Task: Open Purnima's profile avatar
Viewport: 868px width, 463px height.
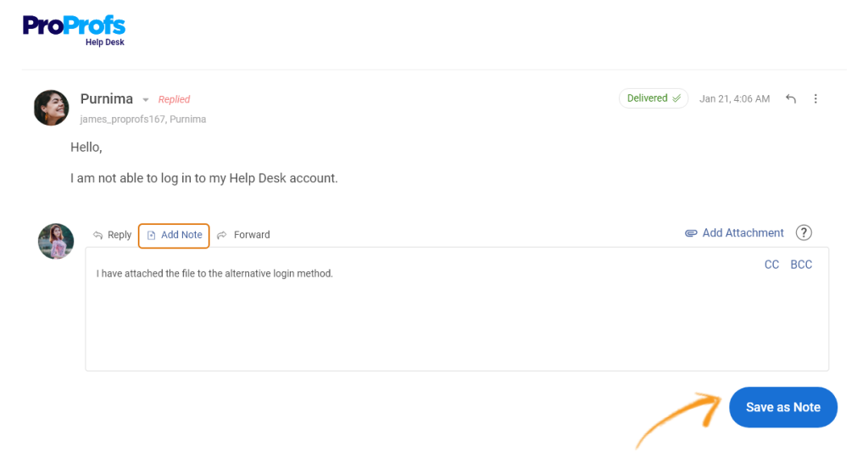Action: click(52, 108)
